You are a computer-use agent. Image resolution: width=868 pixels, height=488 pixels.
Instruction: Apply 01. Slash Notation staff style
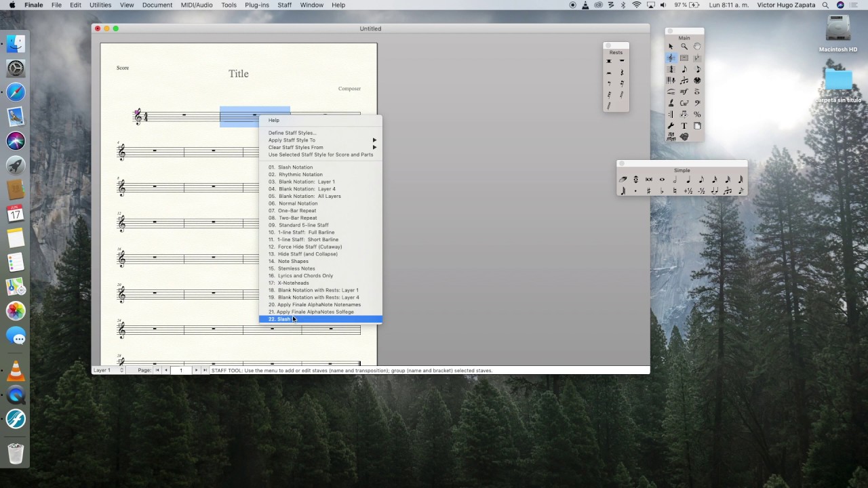pos(321,167)
